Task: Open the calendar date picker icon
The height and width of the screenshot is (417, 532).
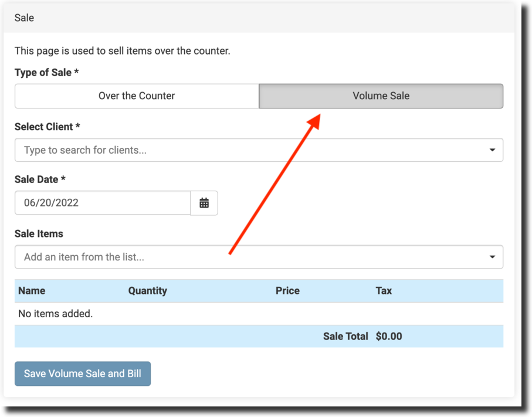Action: (x=204, y=203)
